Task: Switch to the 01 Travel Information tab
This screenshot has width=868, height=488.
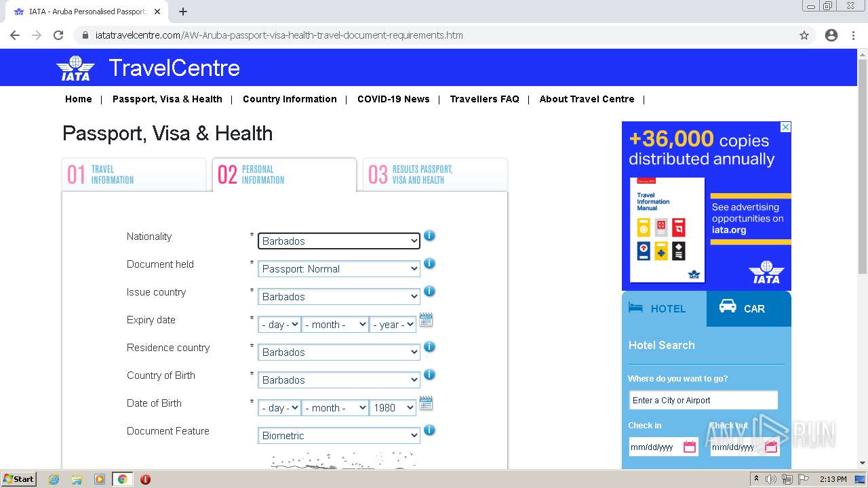Action: [134, 175]
